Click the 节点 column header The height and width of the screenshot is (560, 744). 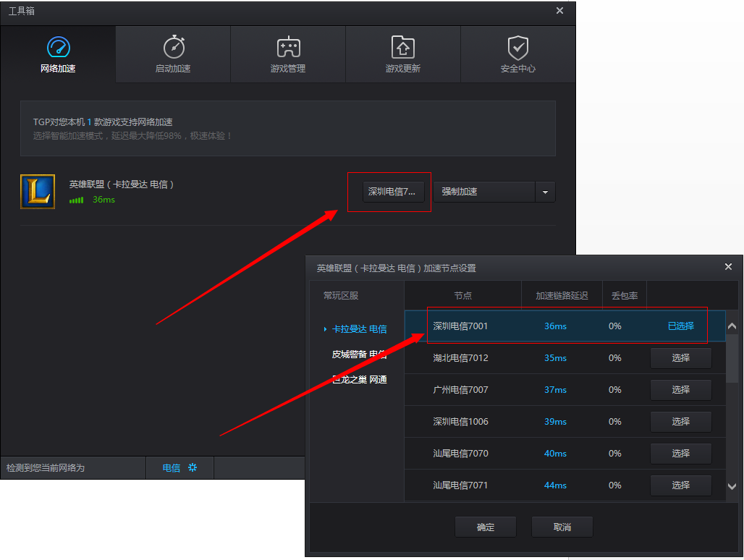click(x=462, y=295)
